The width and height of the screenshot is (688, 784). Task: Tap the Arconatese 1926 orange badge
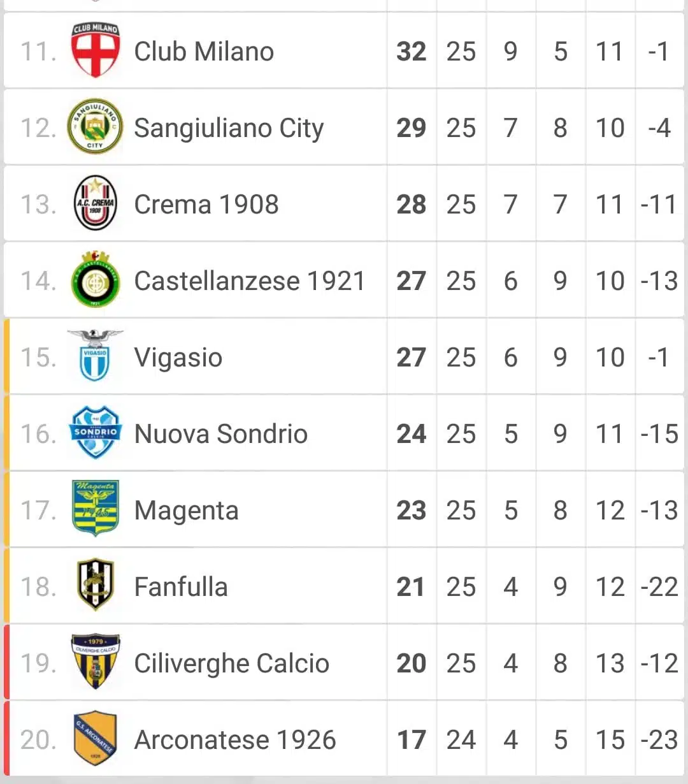95,738
